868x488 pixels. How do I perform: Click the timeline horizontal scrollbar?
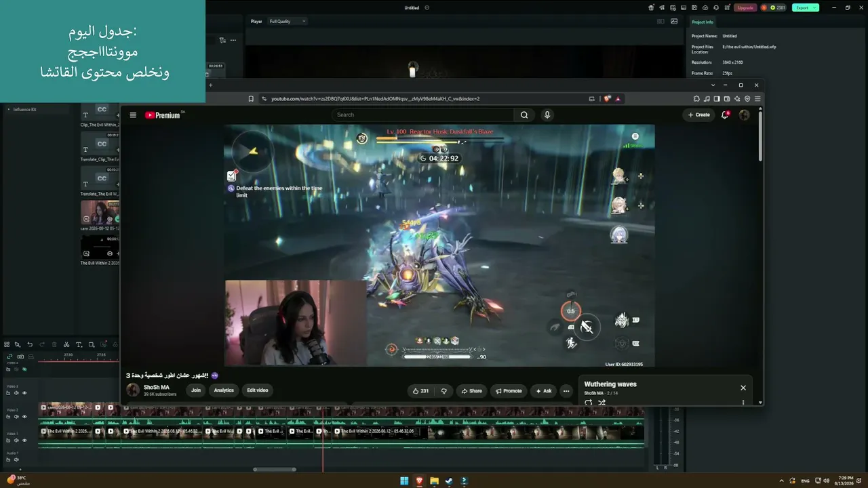tap(275, 469)
